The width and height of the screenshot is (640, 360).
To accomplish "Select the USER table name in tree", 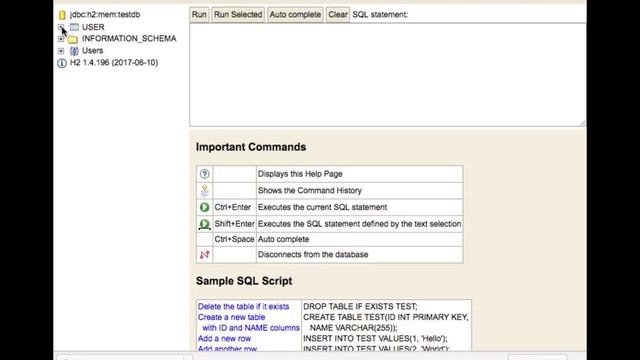I will 93,27.
